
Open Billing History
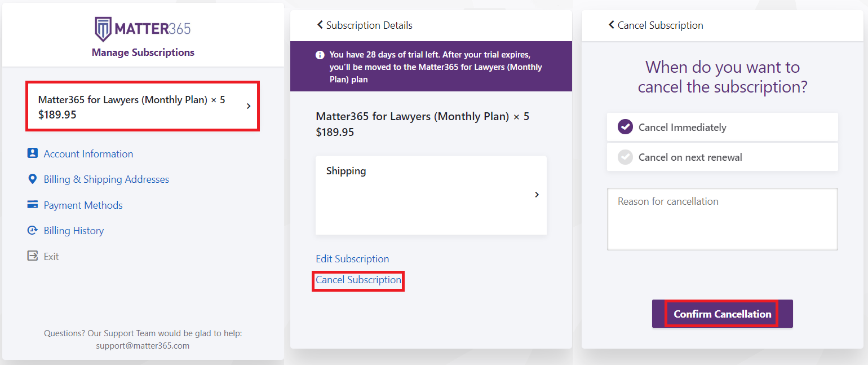pos(74,231)
